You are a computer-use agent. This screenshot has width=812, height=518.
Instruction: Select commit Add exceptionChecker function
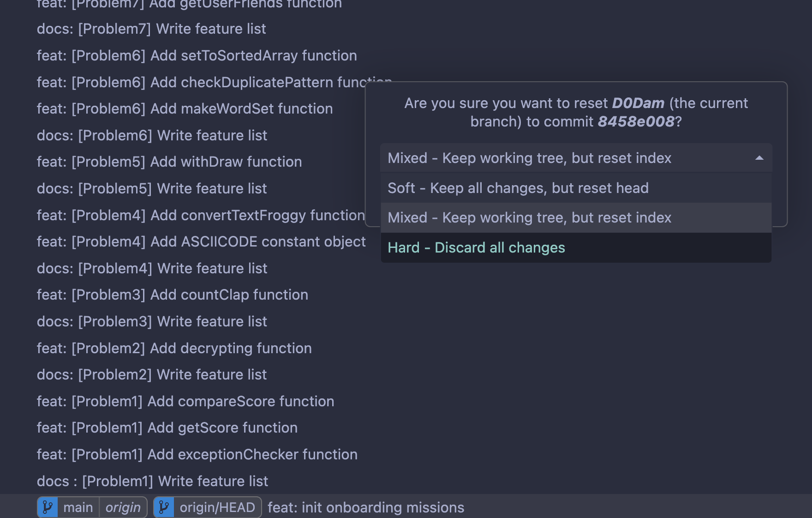[197, 454]
